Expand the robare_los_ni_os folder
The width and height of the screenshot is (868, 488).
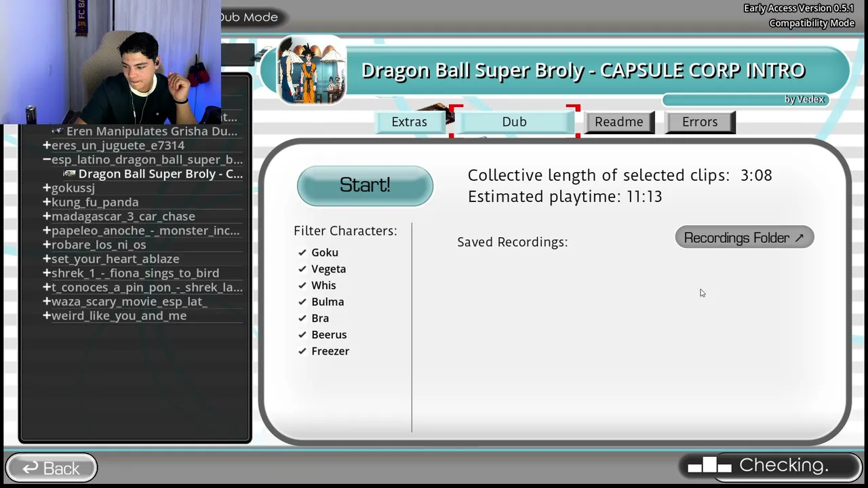coord(47,245)
